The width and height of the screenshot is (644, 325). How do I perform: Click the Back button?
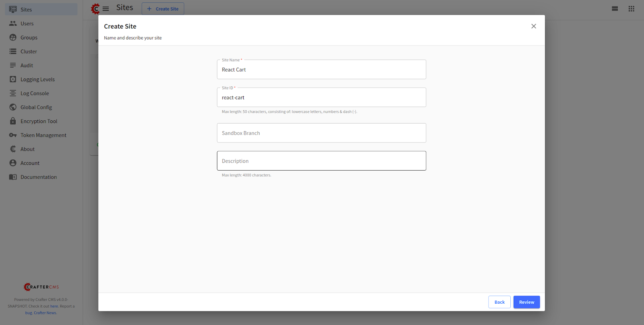[x=499, y=302]
